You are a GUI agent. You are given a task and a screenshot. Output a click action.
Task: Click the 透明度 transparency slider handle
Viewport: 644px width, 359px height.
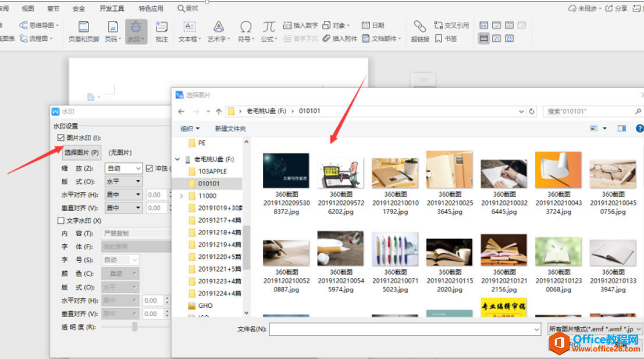[134, 327]
